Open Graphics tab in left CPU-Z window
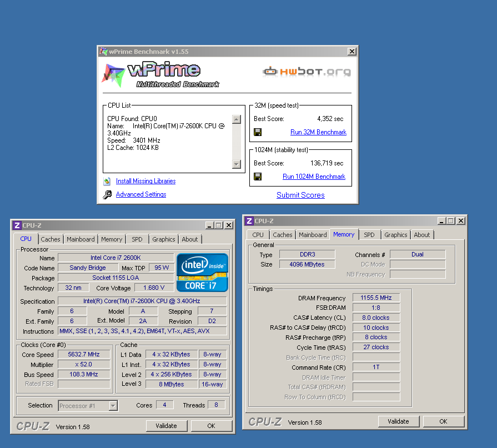 [x=164, y=239]
